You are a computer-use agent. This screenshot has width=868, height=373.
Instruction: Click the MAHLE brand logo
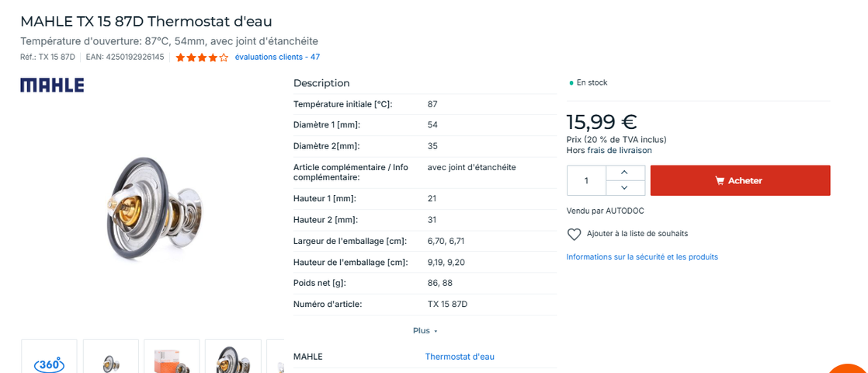click(52, 85)
